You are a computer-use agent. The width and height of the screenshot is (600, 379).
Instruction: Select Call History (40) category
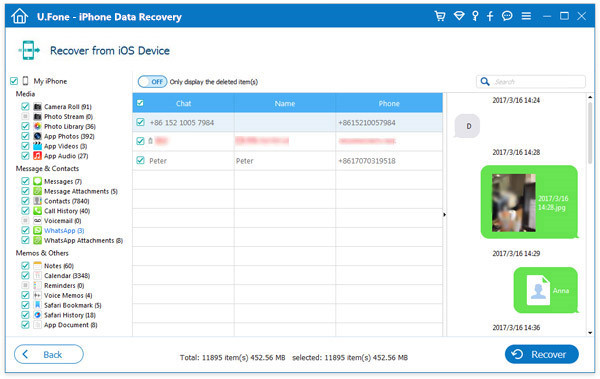(x=67, y=211)
